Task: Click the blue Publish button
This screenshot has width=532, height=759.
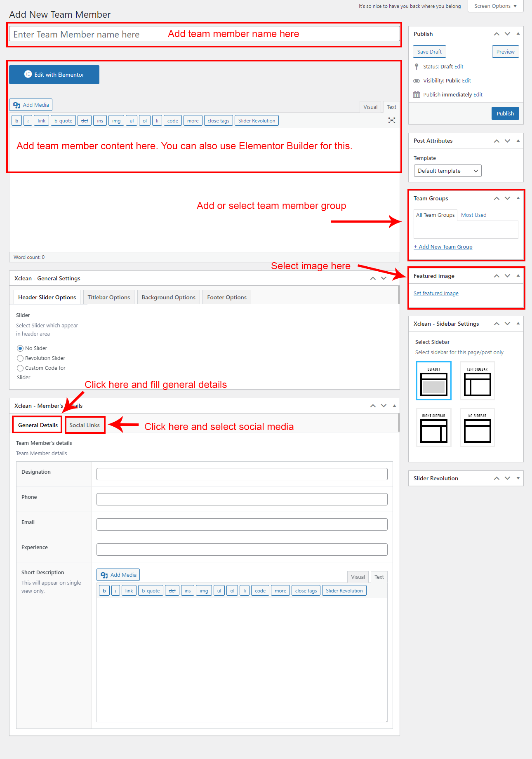Action: coord(505,113)
